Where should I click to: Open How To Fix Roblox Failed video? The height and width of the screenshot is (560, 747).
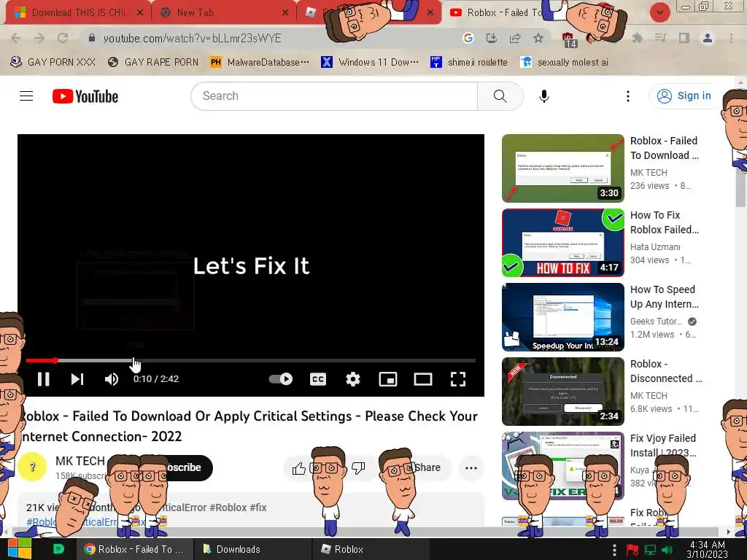coord(562,242)
